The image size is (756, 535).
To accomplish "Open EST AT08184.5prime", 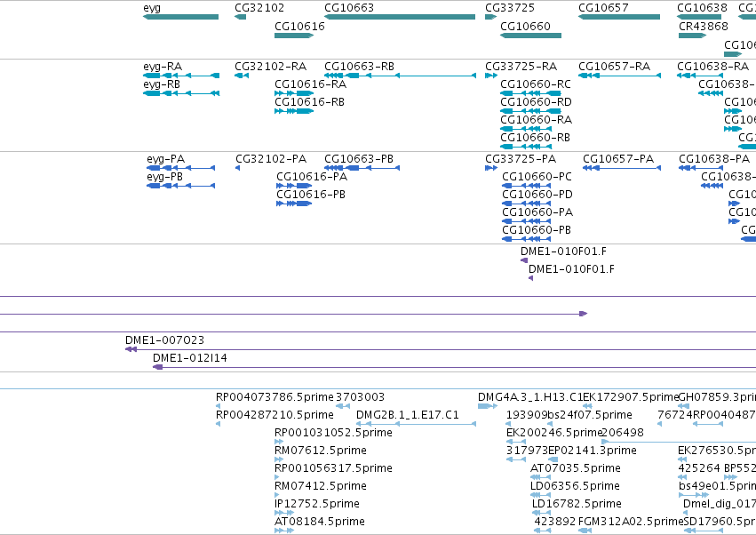I will [320, 522].
